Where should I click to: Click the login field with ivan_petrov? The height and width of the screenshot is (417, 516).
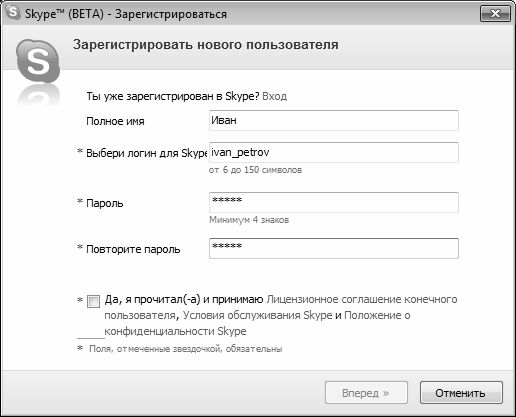click(334, 152)
